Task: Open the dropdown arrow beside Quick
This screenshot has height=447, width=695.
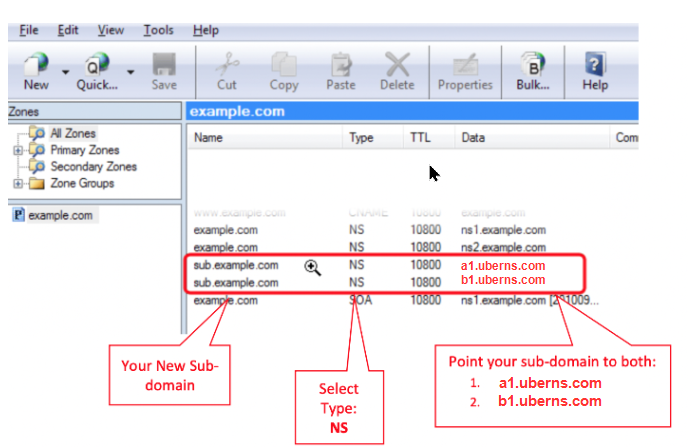Action: 131,72
